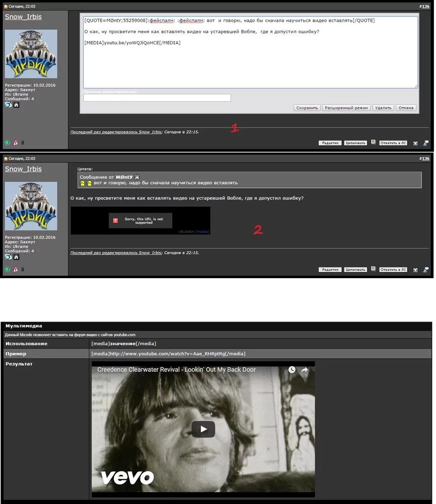Click the thumbs-up thanks icon under the edited post
This screenshot has height=504, width=436.
(426, 143)
